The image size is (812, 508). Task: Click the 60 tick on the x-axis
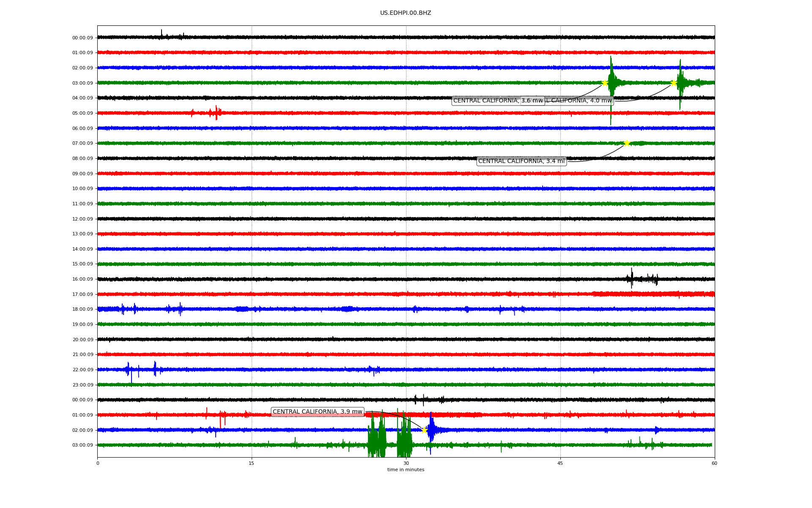pyautogui.click(x=714, y=463)
